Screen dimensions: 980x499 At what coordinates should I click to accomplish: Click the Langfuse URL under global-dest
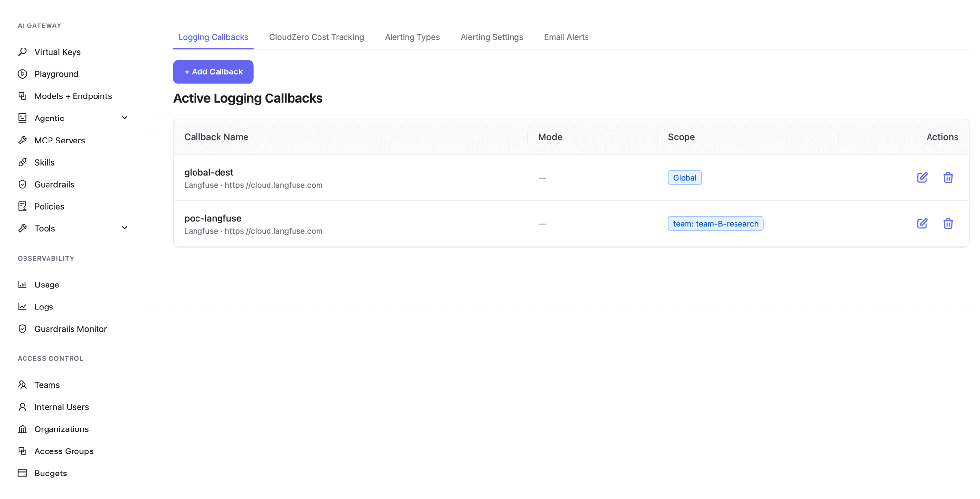coord(273,185)
